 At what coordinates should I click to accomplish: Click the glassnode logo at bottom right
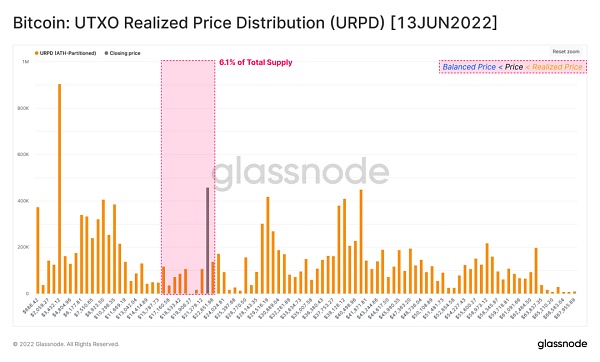(562, 344)
